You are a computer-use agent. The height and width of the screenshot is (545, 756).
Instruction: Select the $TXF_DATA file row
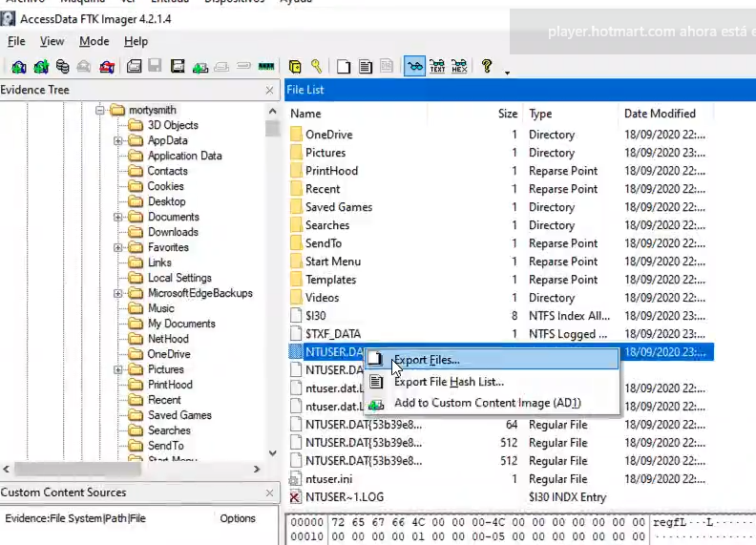tap(499, 334)
